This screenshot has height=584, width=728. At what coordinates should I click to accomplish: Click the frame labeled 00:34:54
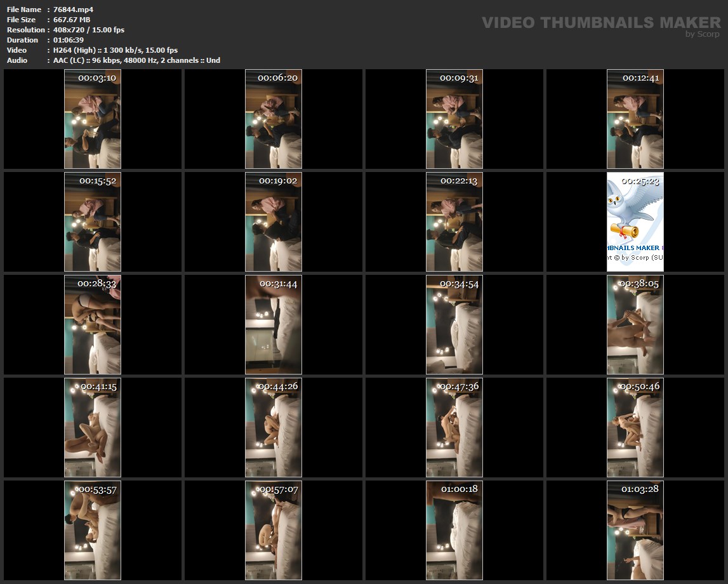(454, 325)
